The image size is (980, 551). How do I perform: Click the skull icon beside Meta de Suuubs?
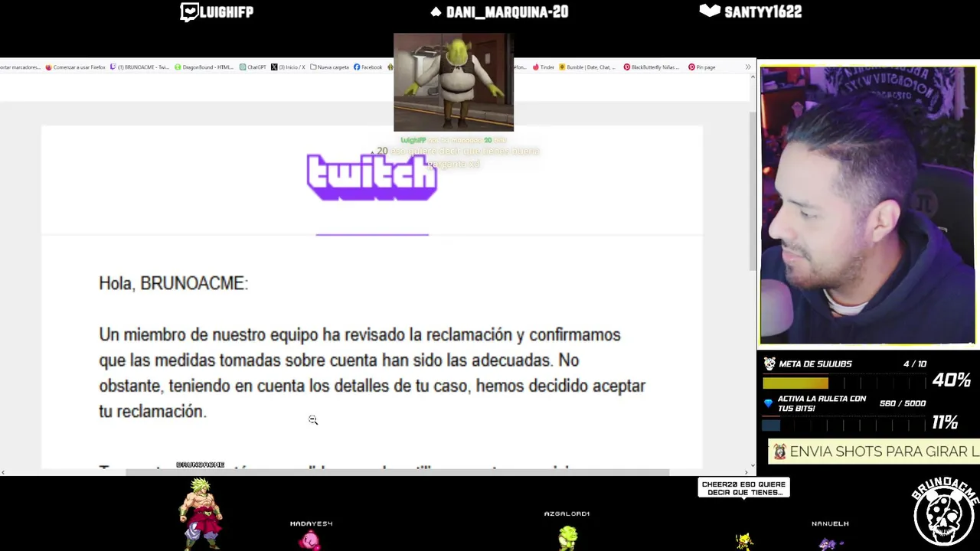pyautogui.click(x=769, y=364)
